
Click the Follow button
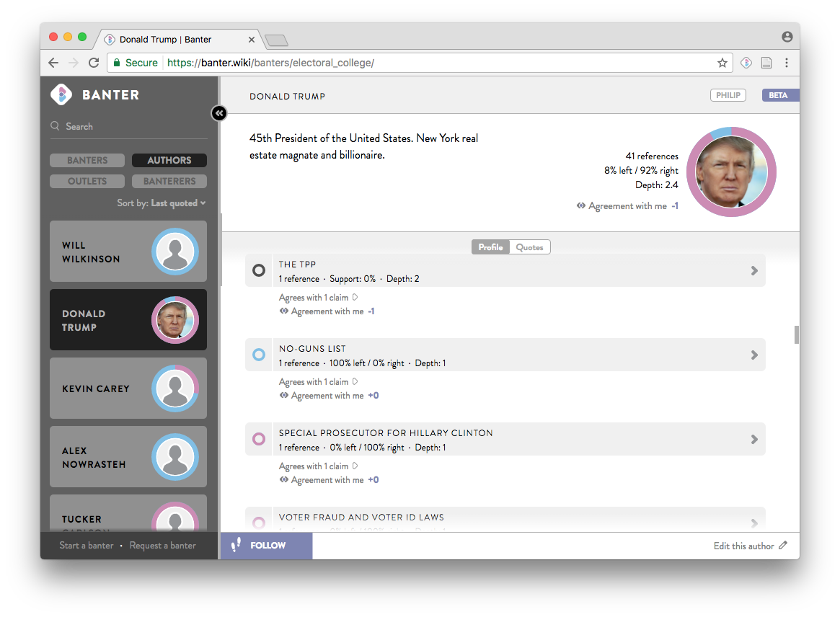(x=267, y=545)
